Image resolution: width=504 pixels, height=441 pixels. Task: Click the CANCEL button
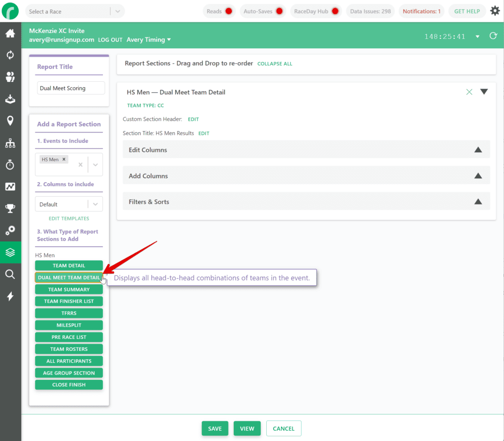(x=283, y=429)
